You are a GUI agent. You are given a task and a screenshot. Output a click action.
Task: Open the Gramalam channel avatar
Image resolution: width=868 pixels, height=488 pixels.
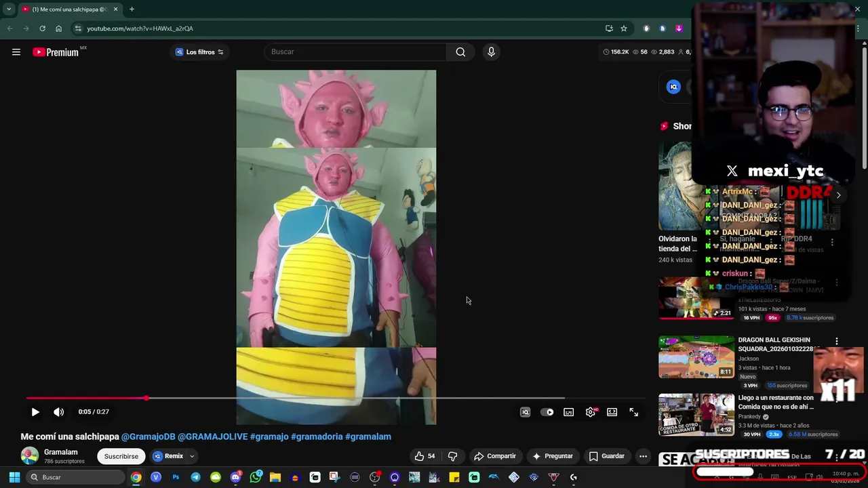30,456
